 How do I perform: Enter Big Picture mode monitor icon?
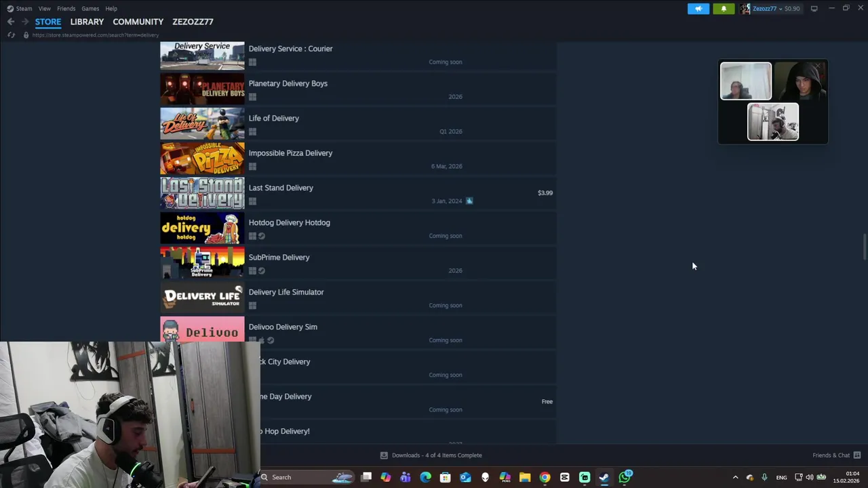[814, 9]
